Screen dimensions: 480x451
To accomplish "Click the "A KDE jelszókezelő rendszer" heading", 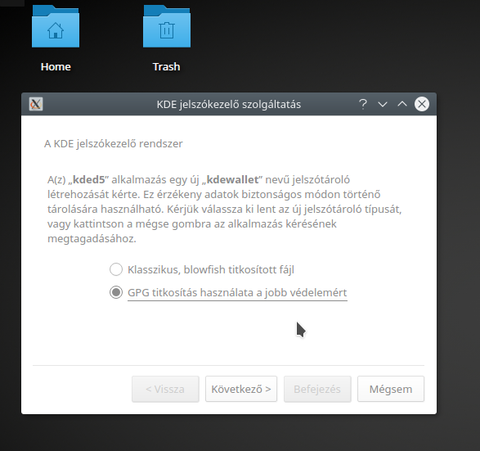I will pyautogui.click(x=113, y=144).
